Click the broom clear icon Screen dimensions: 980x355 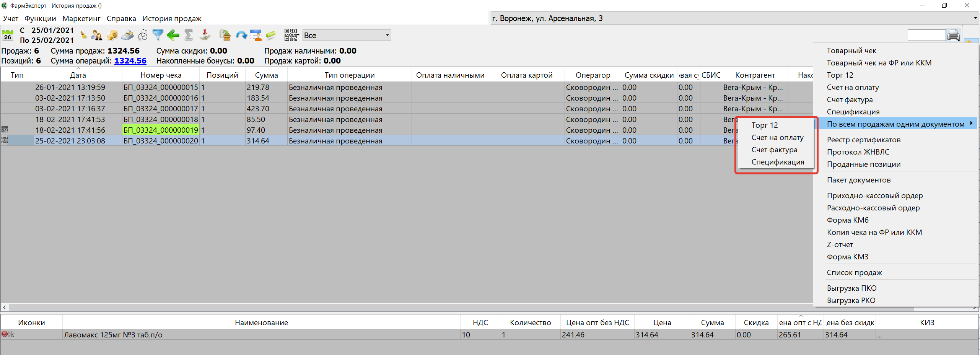(x=83, y=36)
